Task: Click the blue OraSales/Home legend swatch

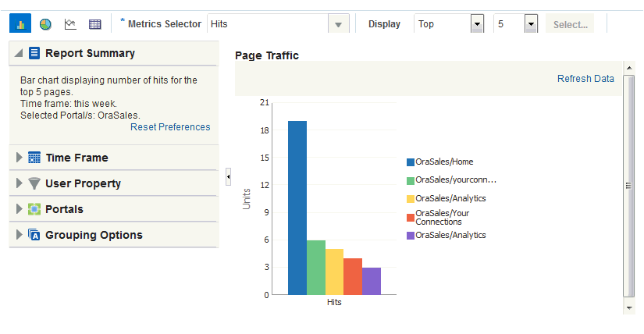Action: (411, 162)
